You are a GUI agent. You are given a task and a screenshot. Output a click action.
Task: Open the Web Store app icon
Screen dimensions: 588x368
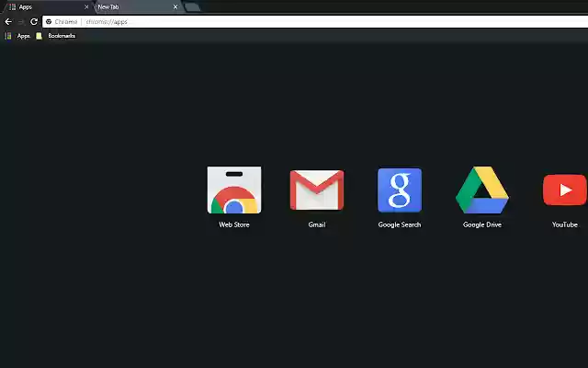click(x=234, y=190)
